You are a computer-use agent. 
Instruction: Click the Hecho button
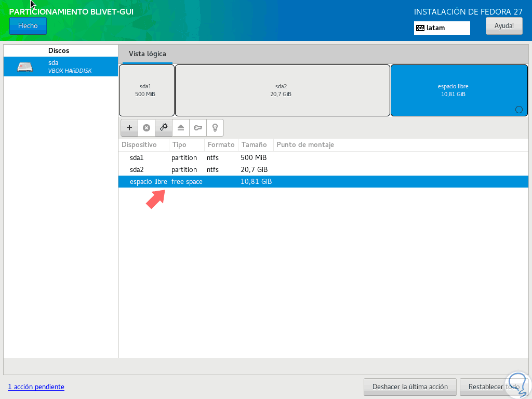click(x=28, y=26)
